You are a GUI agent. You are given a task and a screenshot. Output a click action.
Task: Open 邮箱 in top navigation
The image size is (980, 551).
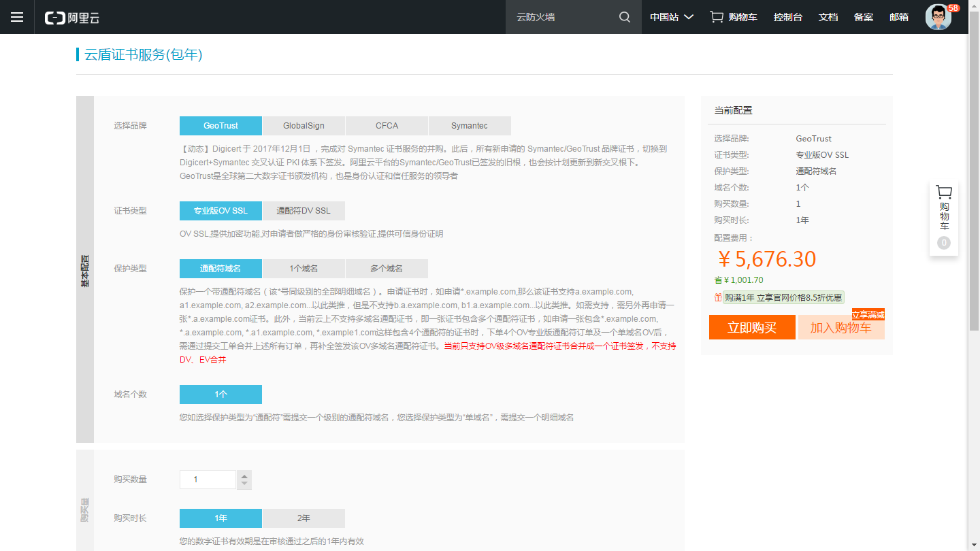coord(899,17)
